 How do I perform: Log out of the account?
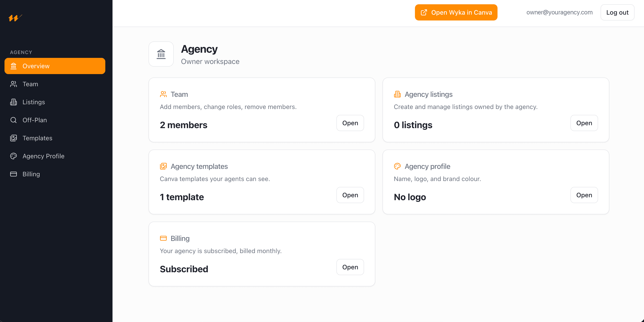[617, 13]
